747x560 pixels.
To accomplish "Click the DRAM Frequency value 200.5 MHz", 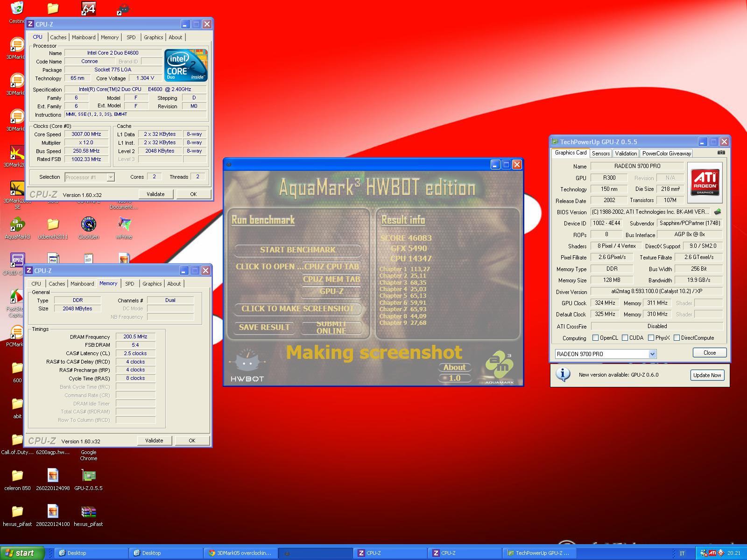I will pyautogui.click(x=135, y=336).
